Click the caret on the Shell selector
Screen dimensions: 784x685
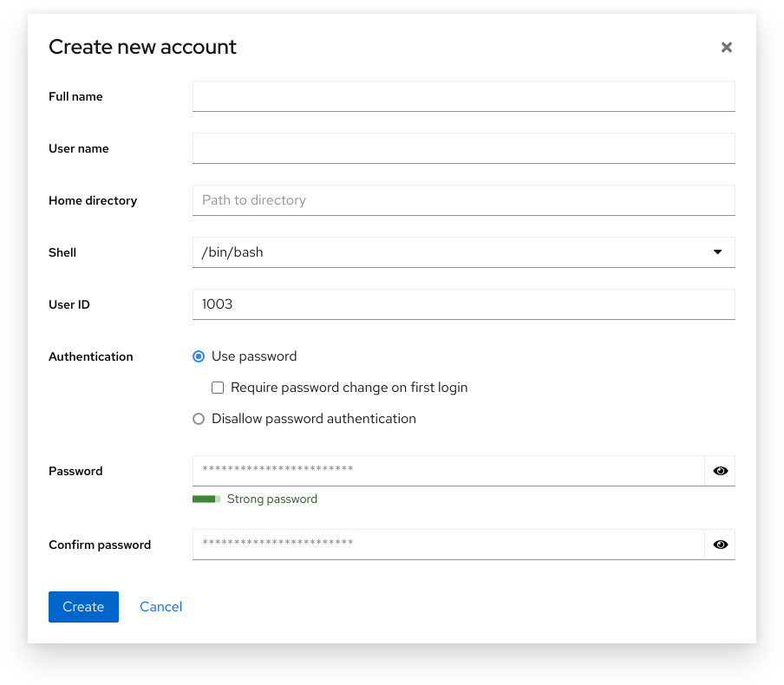pyautogui.click(x=717, y=252)
